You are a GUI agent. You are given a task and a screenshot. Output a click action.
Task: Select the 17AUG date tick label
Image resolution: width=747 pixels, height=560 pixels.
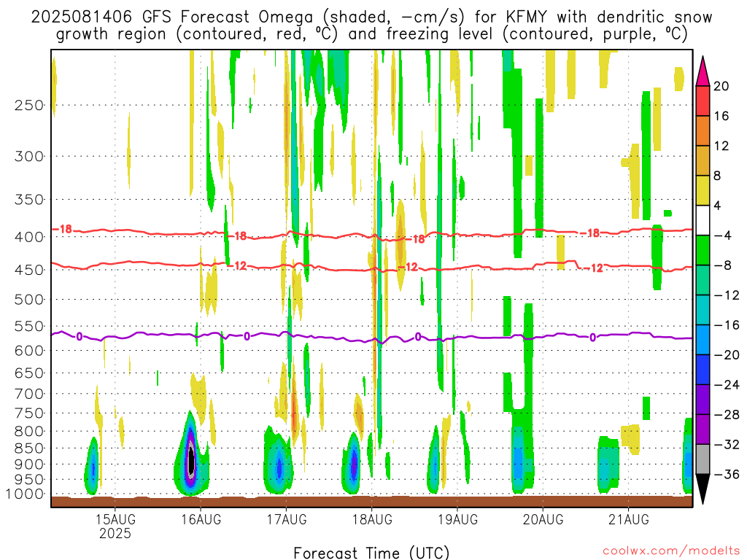point(286,518)
